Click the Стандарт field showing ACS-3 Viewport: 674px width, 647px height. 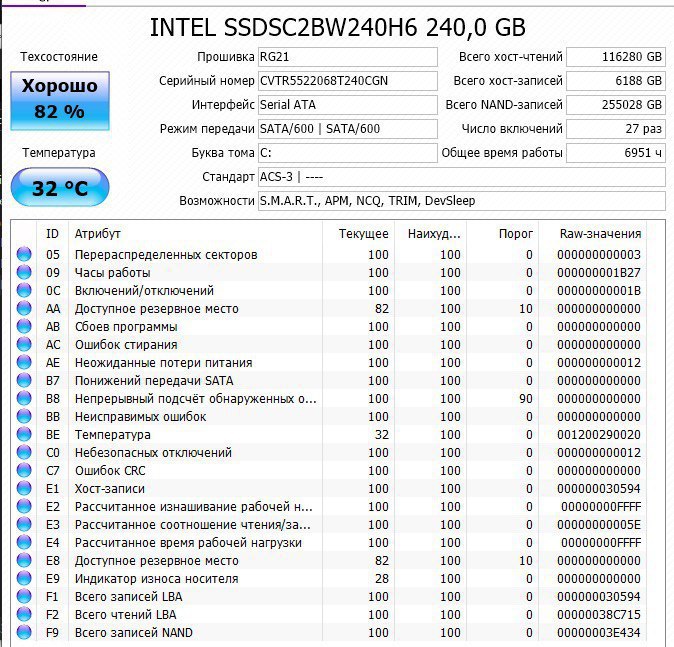click(x=462, y=177)
